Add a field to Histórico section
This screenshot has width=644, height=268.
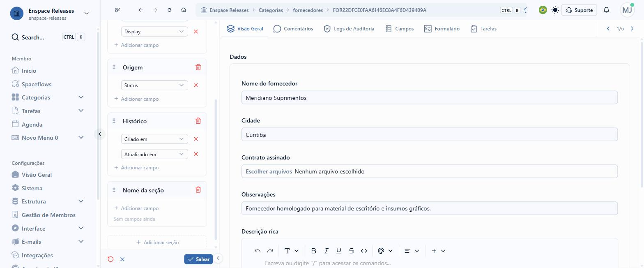136,168
